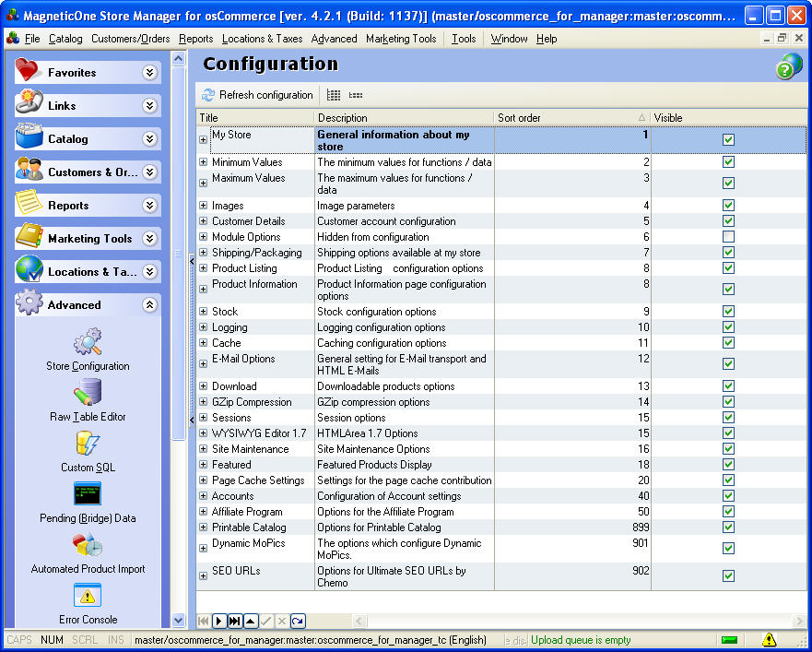The image size is (812, 652).
Task: Expand the Favorites sidebar panel chevron
Action: pos(149,72)
